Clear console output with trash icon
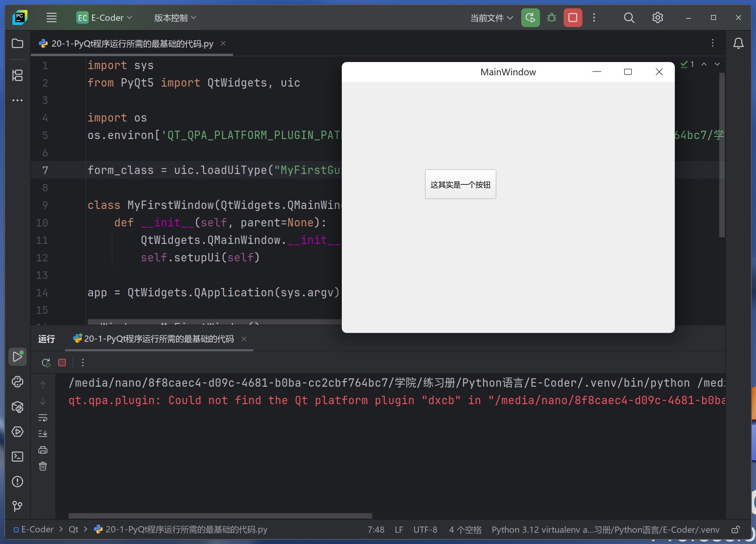This screenshot has height=544, width=756. (x=43, y=466)
